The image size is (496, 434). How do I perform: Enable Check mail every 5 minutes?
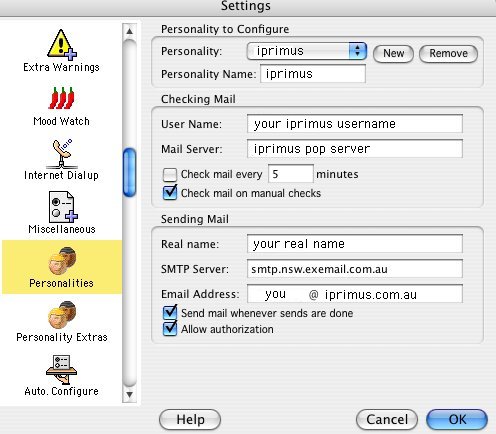point(170,174)
